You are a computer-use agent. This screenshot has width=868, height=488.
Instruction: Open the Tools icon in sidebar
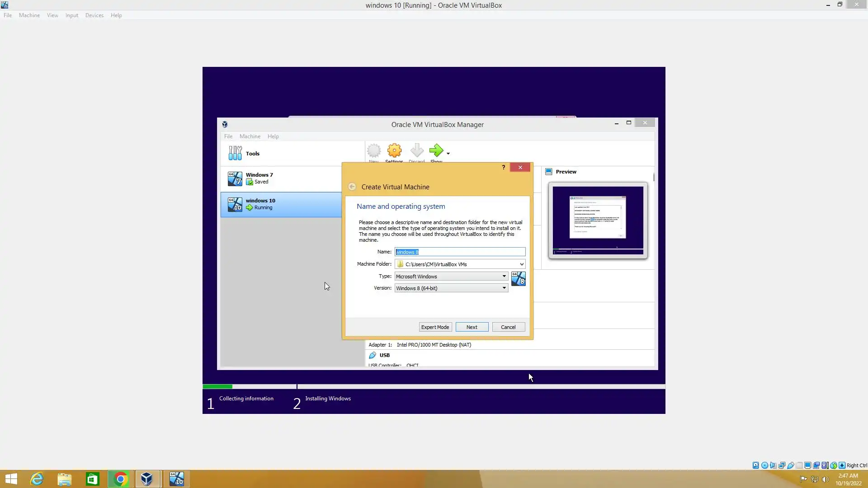(235, 153)
